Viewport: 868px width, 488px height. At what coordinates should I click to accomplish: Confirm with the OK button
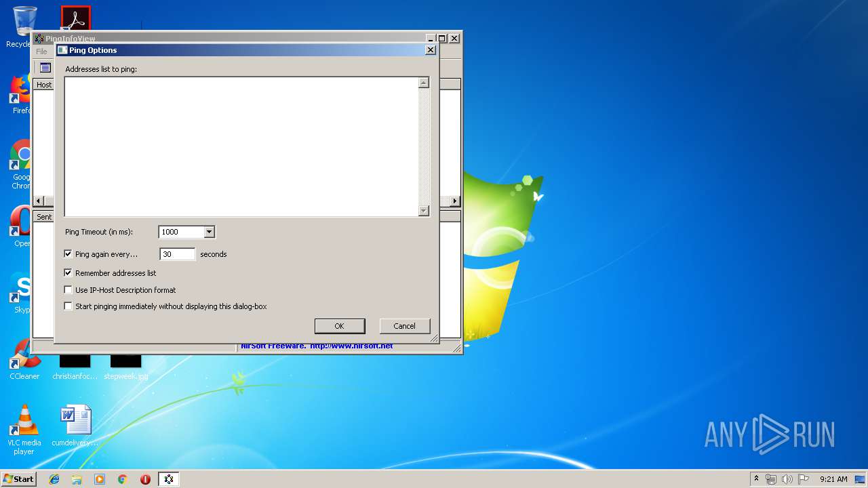340,326
